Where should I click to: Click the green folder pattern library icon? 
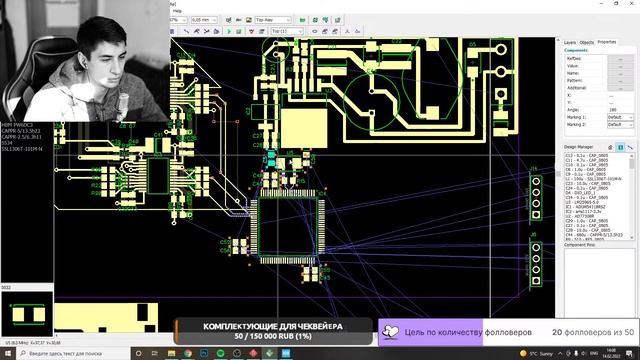[302, 20]
